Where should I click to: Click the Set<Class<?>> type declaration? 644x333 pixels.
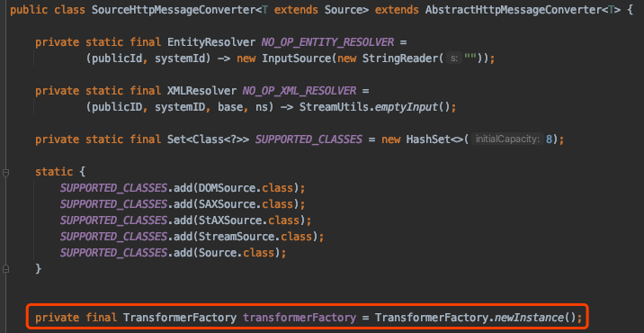pyautogui.click(x=208, y=139)
